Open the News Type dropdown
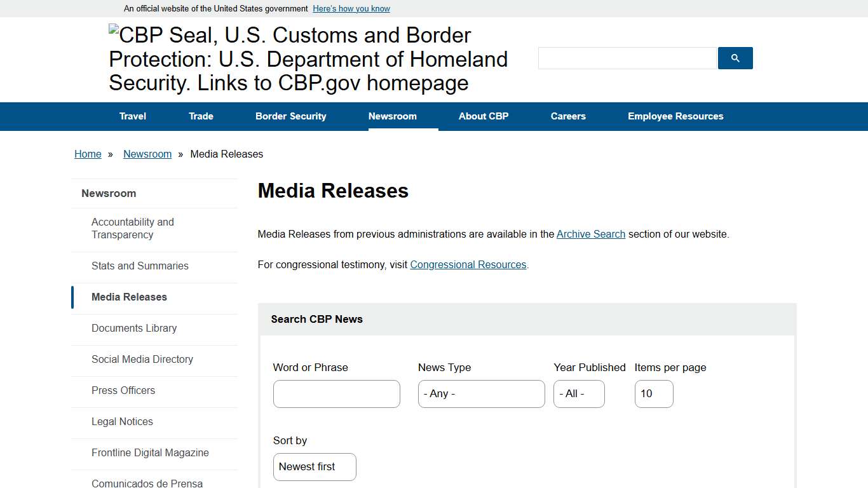Viewport: 868px width, 488px height. click(x=481, y=393)
